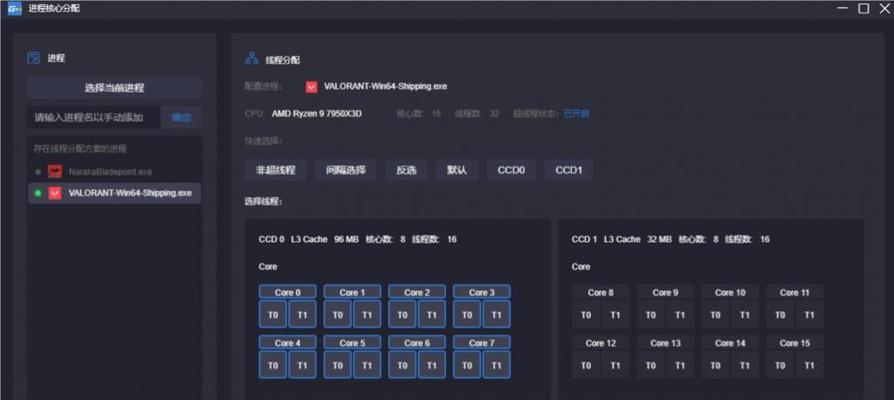The width and height of the screenshot is (894, 400).
Task: Deselect thread T1 of Core 2
Action: 432,315
